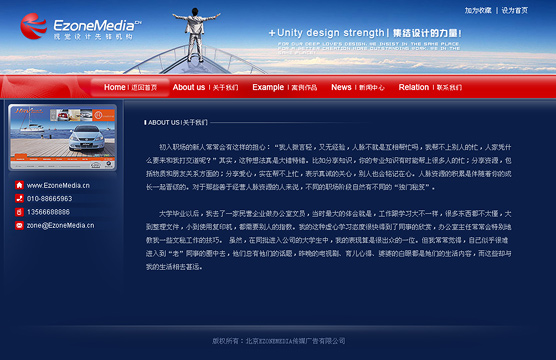Go to the Example navigation item
556x360 pixels.
click(284, 87)
